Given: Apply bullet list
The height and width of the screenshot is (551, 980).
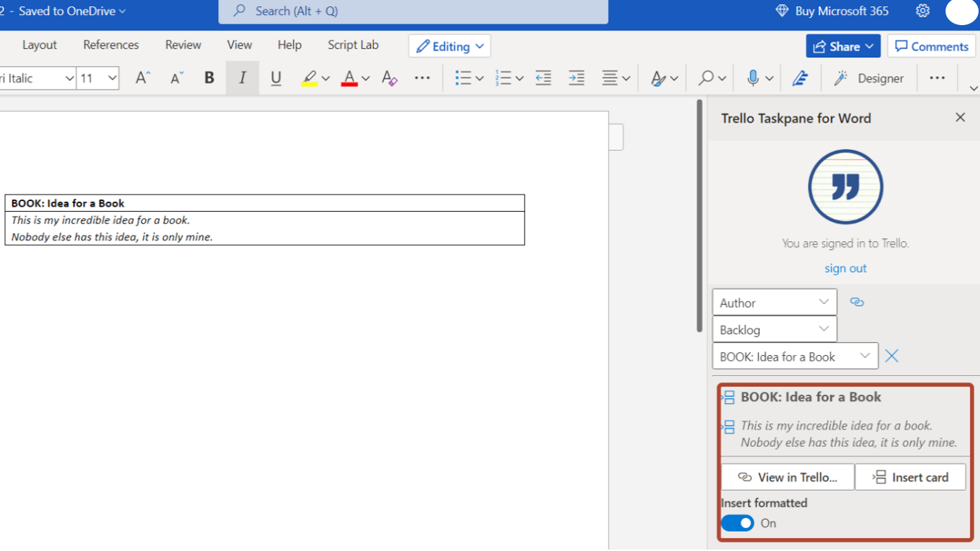Looking at the screenshot, I should (463, 78).
